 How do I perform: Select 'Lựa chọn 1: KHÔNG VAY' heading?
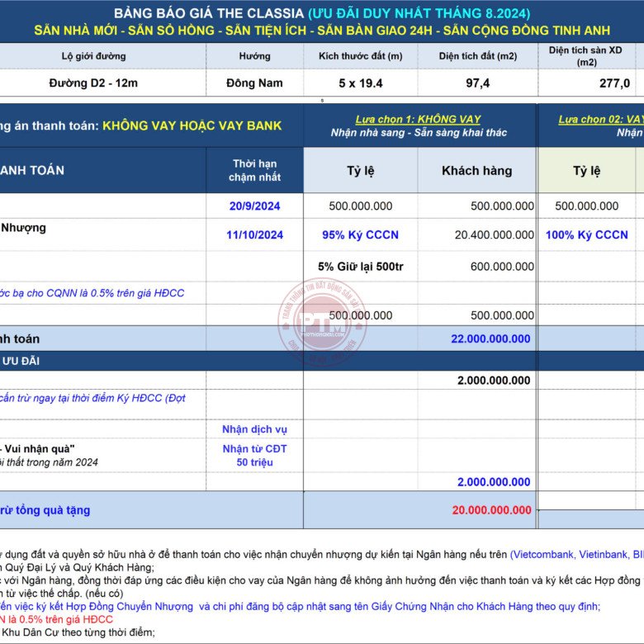(x=418, y=119)
